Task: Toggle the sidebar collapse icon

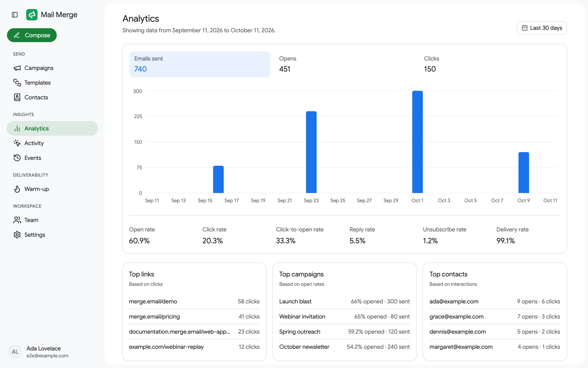Action: pyautogui.click(x=14, y=15)
